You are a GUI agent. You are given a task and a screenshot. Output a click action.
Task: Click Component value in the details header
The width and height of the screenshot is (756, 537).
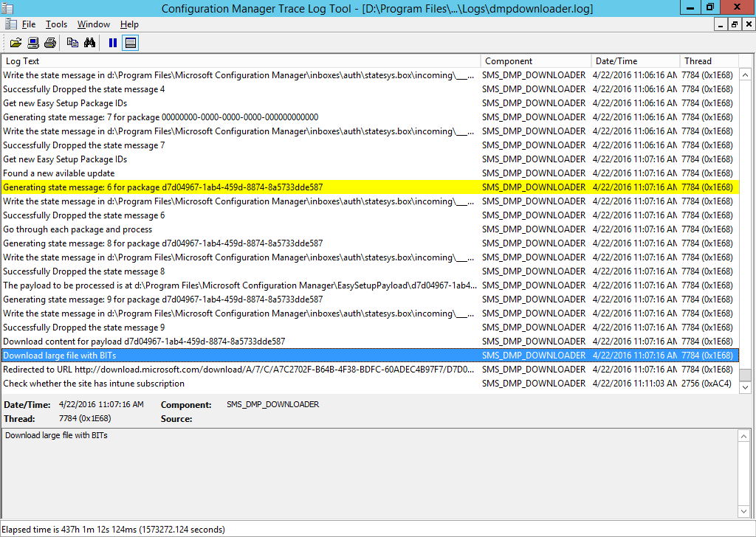[x=273, y=404]
